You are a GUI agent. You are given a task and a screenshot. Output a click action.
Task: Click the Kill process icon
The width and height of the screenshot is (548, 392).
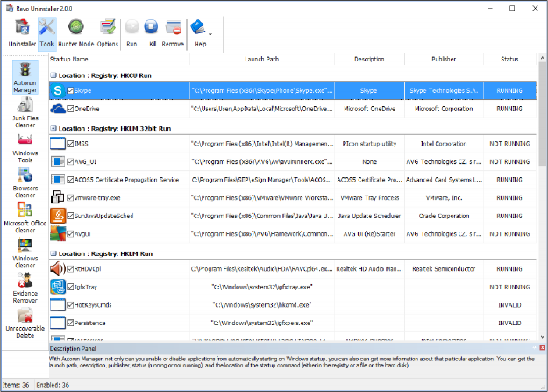[x=152, y=33]
